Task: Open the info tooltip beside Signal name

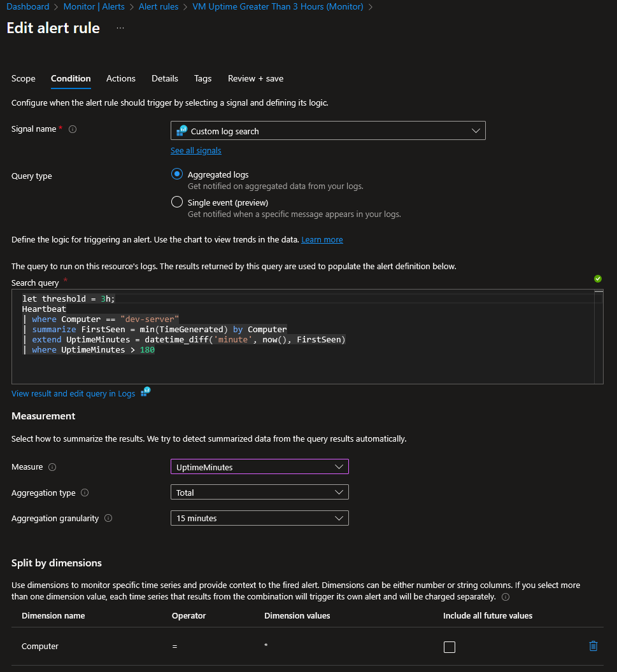Action: point(73,129)
